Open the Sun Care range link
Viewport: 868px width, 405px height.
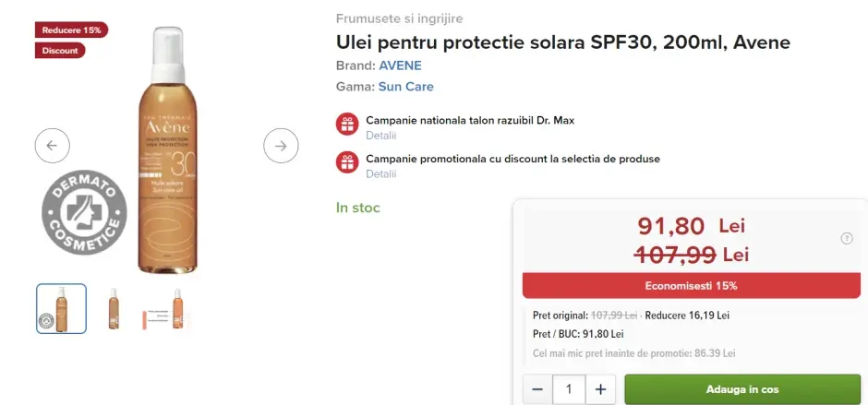[405, 87]
